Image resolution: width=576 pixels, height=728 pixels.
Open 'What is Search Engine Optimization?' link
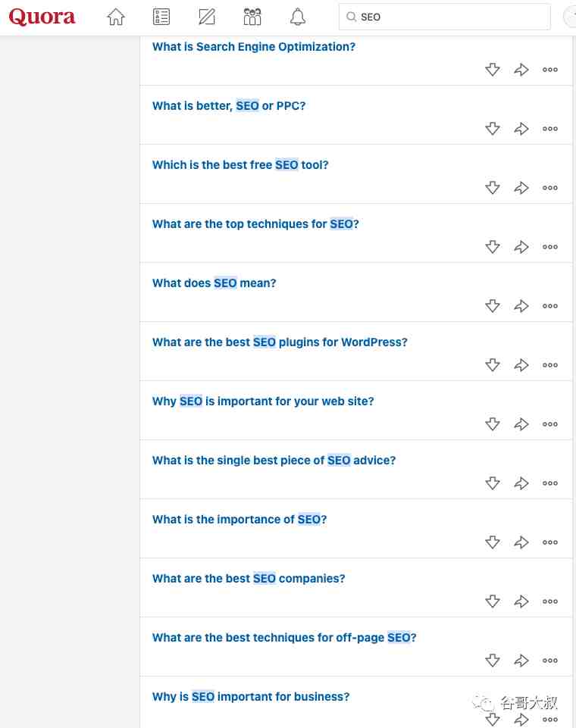(254, 46)
